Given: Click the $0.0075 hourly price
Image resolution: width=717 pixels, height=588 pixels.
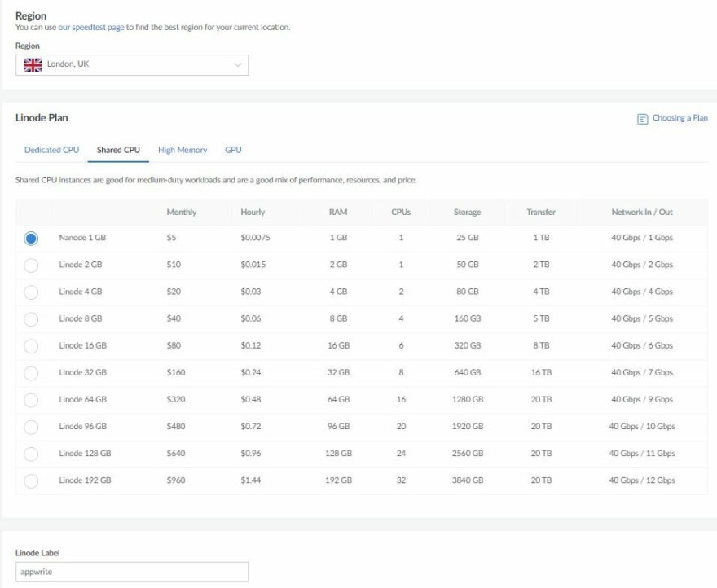Looking at the screenshot, I should tap(255, 238).
